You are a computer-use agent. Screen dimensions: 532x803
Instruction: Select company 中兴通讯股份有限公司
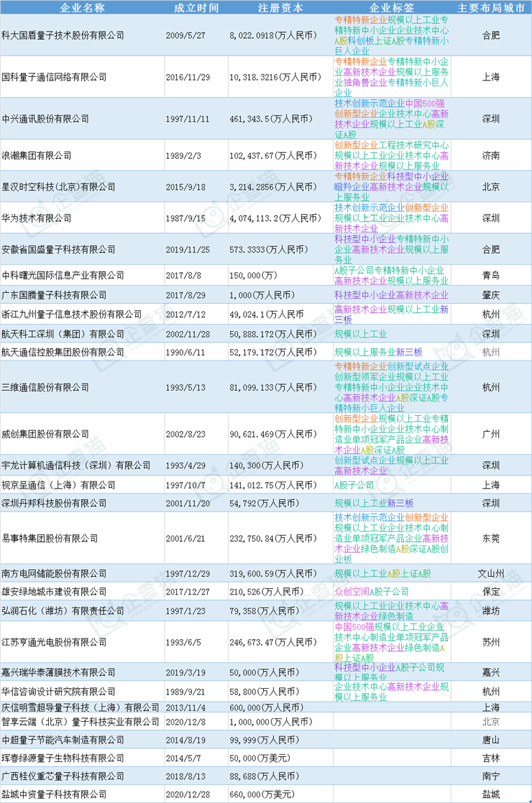[45, 118]
